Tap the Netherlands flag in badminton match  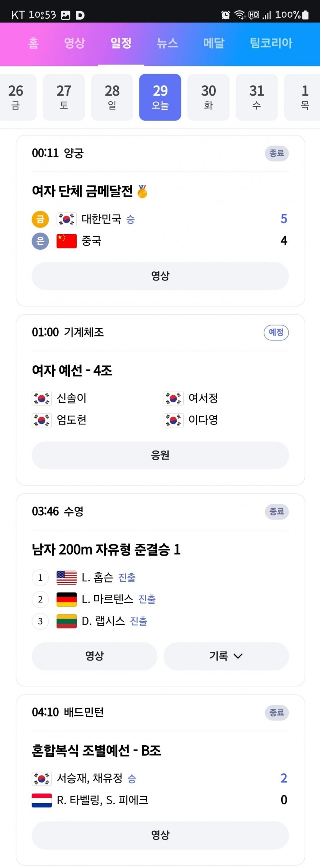click(42, 800)
